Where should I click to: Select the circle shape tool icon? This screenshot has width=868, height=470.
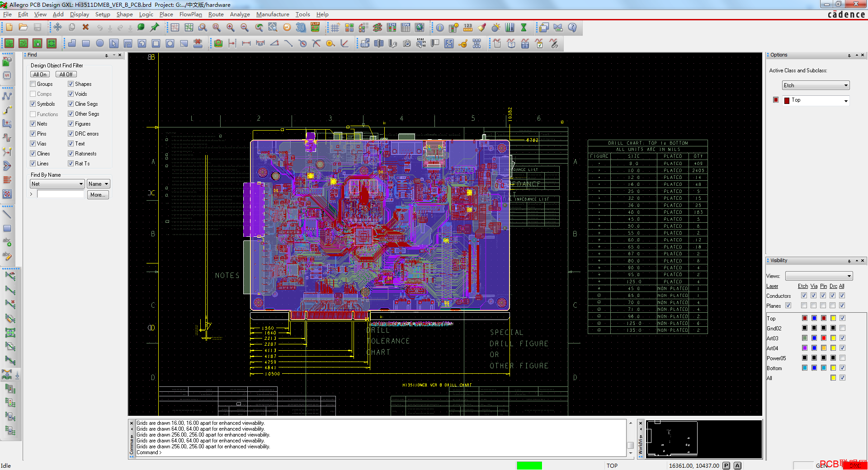click(x=100, y=43)
